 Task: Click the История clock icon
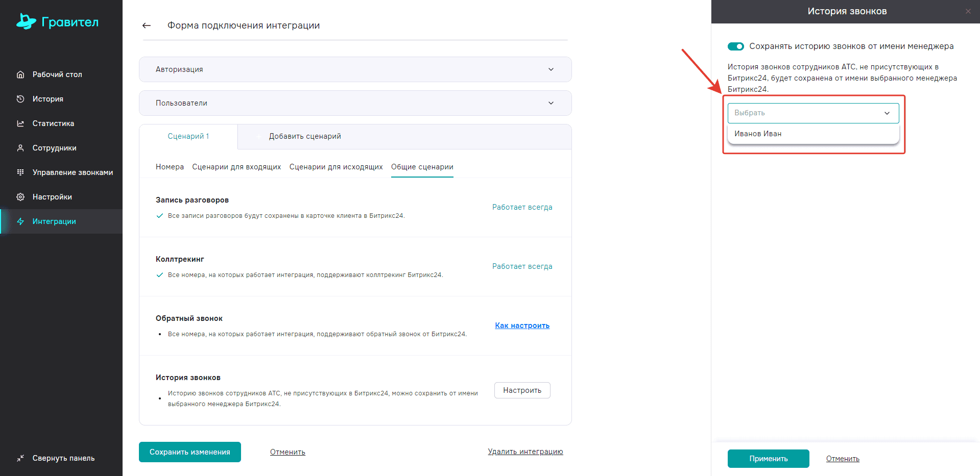tap(20, 99)
